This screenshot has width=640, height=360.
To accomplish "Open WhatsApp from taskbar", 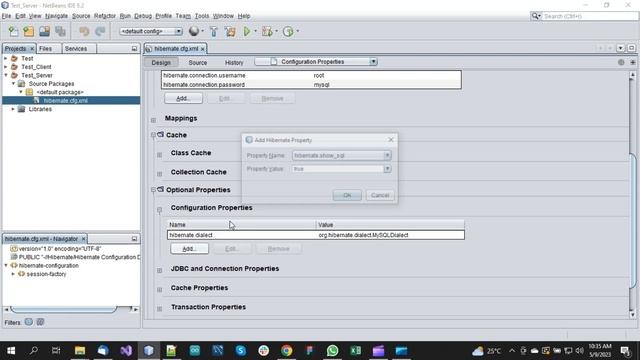I will 332,351.
